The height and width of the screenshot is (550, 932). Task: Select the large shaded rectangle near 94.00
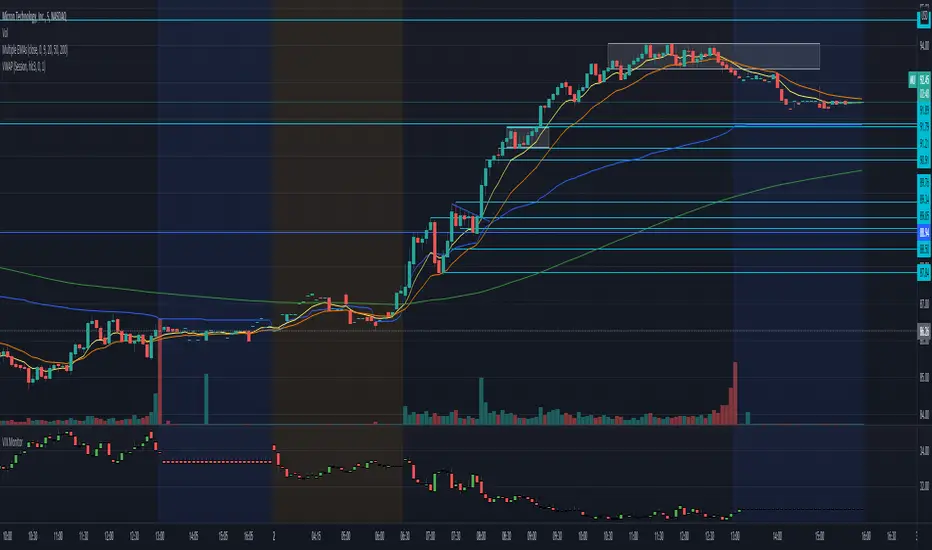713,56
